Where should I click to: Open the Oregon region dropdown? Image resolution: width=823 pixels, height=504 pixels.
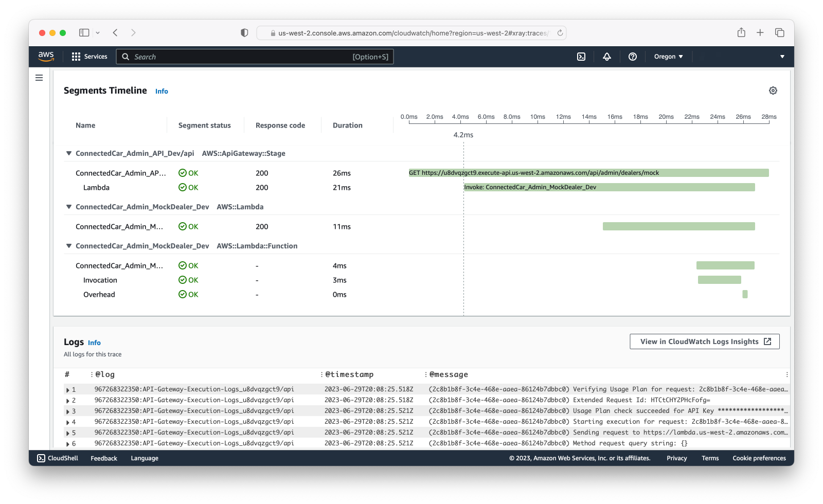[668, 57]
